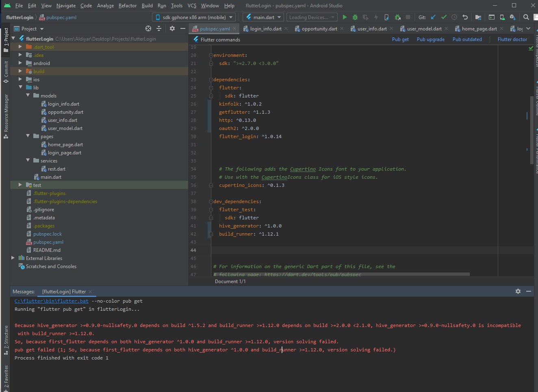Click the Profile lightning bolt icon
The width and height of the screenshot is (538, 392).
(376, 17)
